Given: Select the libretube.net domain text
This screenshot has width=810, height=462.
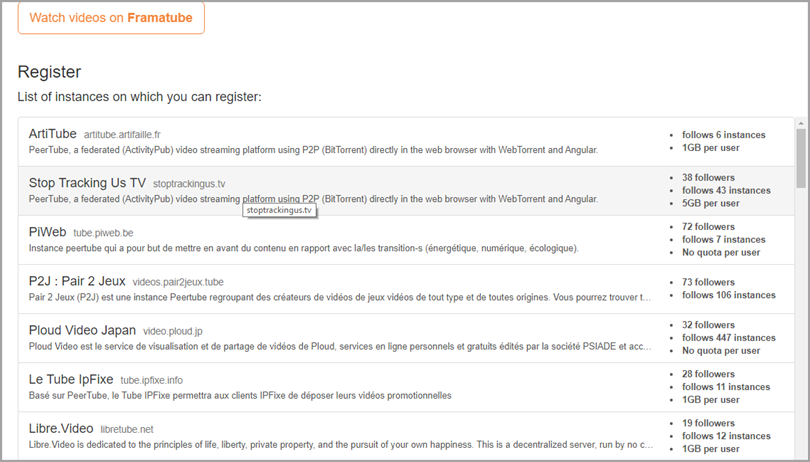Looking at the screenshot, I should tap(127, 429).
